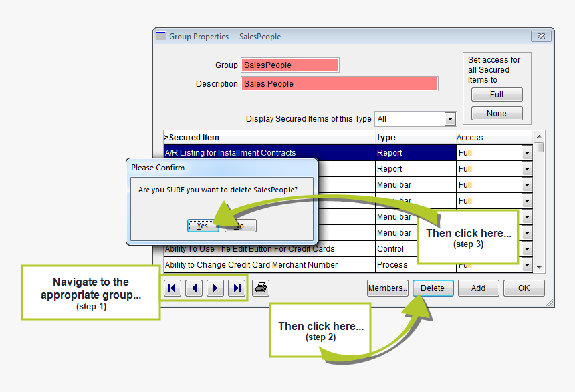Open the Display Secured Items type dropdown
The image size is (575, 392).
pyautogui.click(x=450, y=119)
